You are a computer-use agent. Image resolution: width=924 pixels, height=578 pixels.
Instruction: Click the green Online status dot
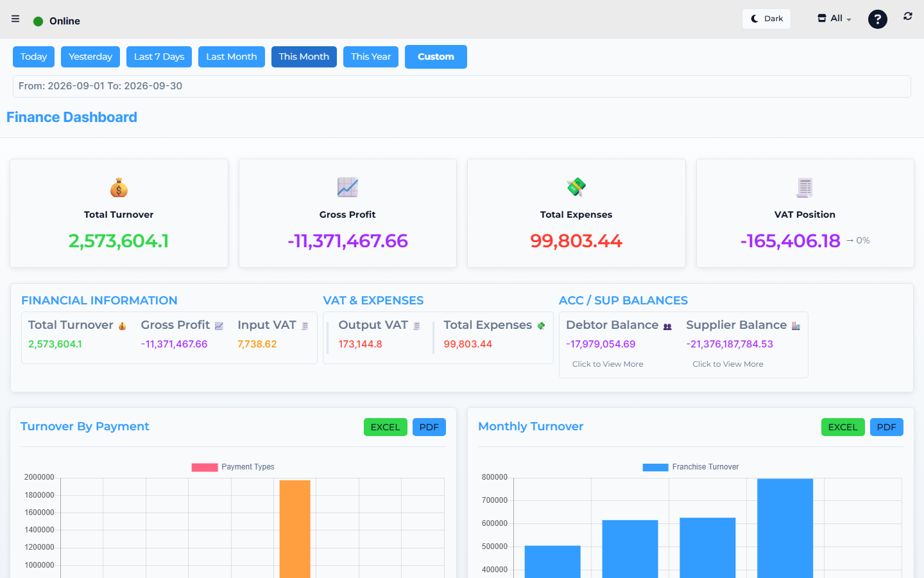[x=38, y=21]
